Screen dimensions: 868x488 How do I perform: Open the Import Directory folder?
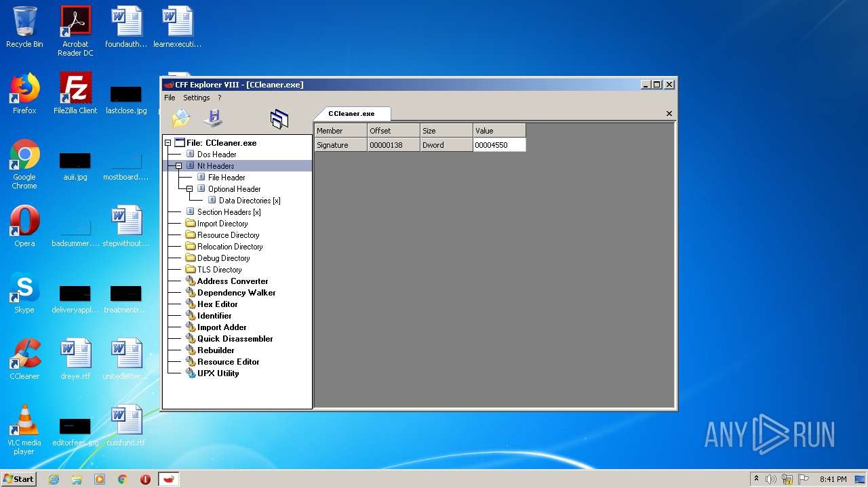pyautogui.click(x=222, y=224)
